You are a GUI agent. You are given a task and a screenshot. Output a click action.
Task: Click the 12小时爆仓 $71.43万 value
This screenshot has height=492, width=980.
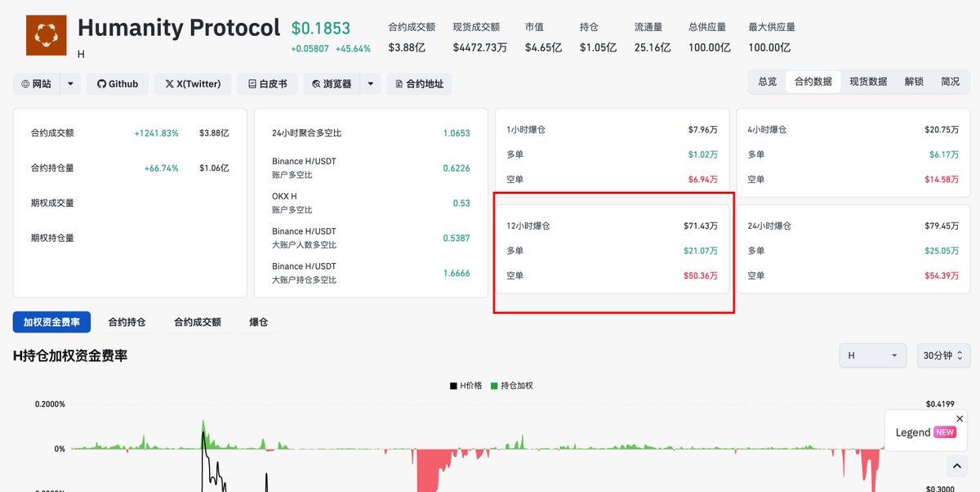(x=701, y=226)
